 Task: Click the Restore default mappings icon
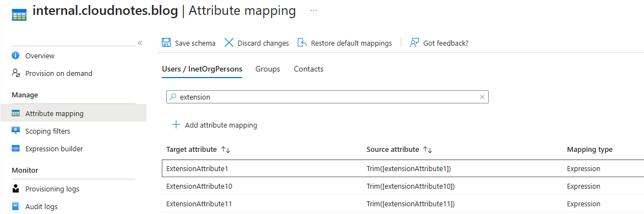tap(302, 43)
